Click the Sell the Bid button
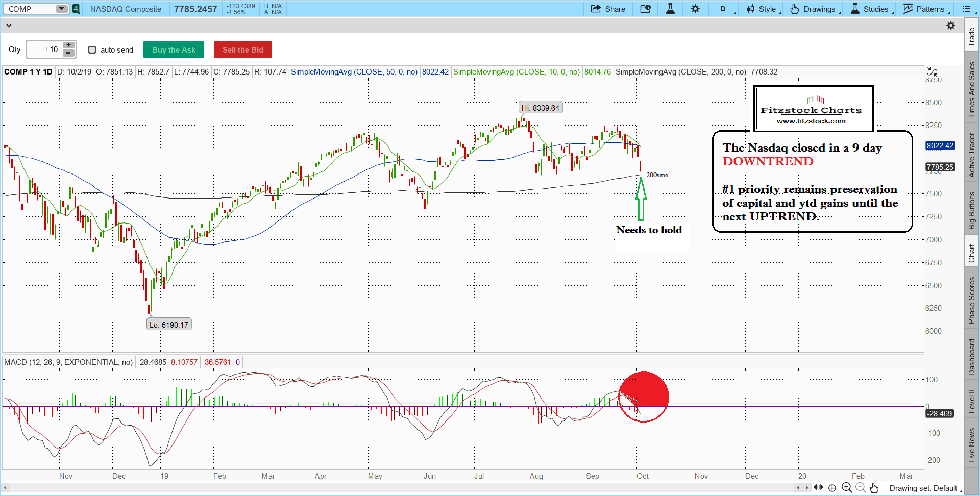980x496 pixels. (242, 49)
